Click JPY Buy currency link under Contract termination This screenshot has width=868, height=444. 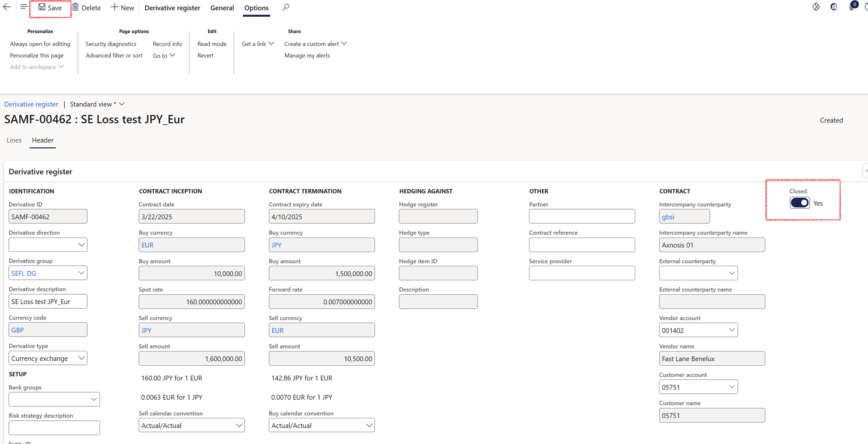(x=277, y=245)
